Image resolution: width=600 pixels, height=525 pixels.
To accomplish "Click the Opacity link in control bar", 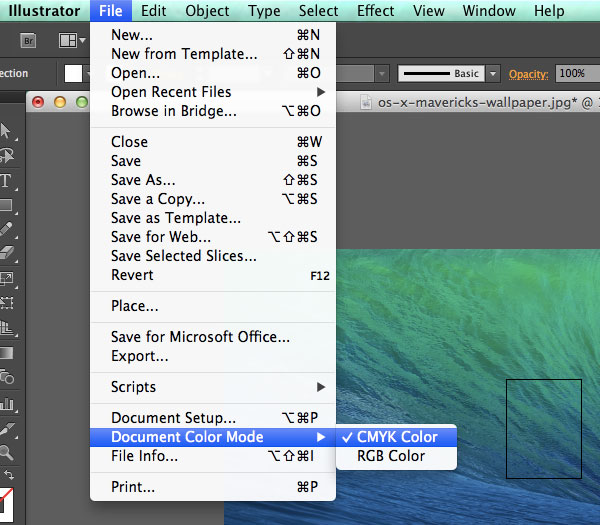I will coord(529,74).
